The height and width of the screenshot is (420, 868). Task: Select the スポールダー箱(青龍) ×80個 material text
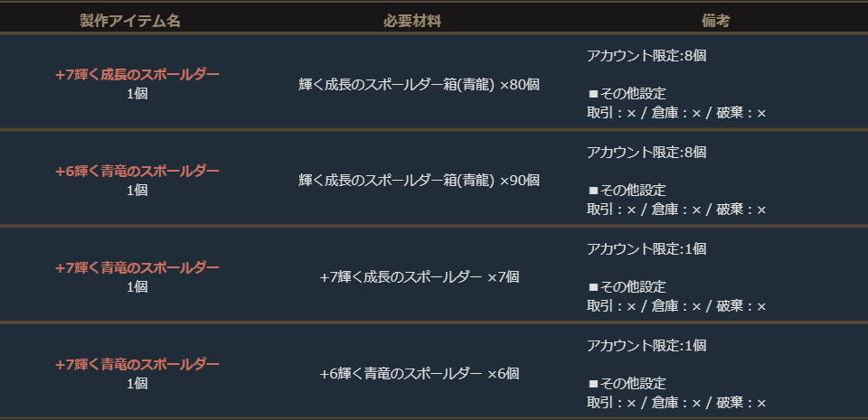(x=419, y=85)
